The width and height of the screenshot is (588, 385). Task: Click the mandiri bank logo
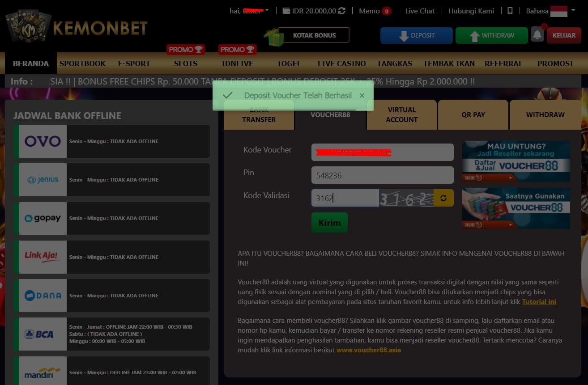pos(43,372)
